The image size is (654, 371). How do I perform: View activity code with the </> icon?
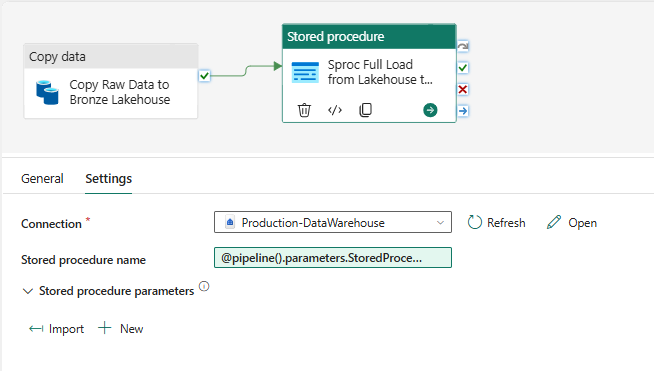coord(335,110)
